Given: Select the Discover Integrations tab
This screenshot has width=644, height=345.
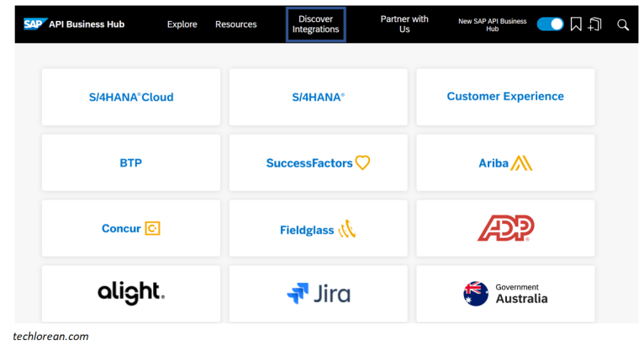Looking at the screenshot, I should (x=315, y=24).
